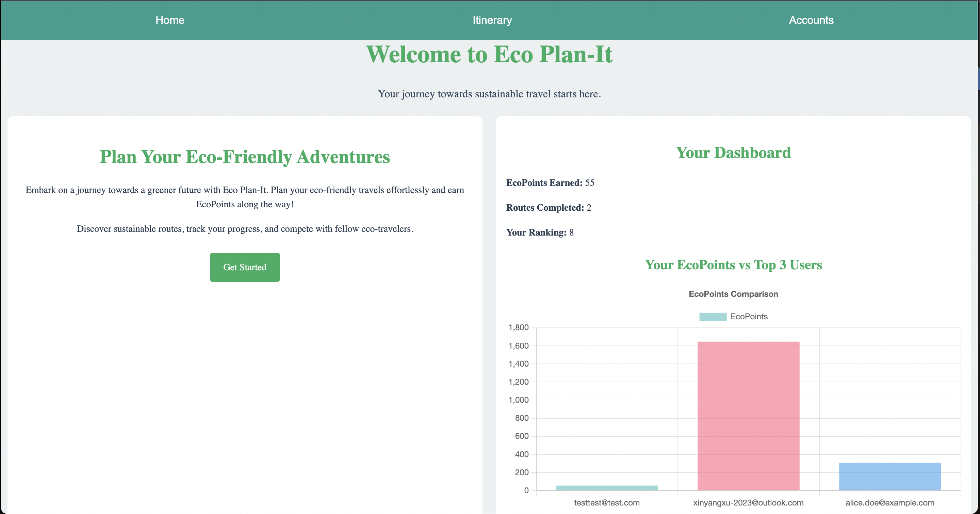This screenshot has width=980, height=514.
Task: Click the Your Dashboard heading
Action: [x=733, y=152]
